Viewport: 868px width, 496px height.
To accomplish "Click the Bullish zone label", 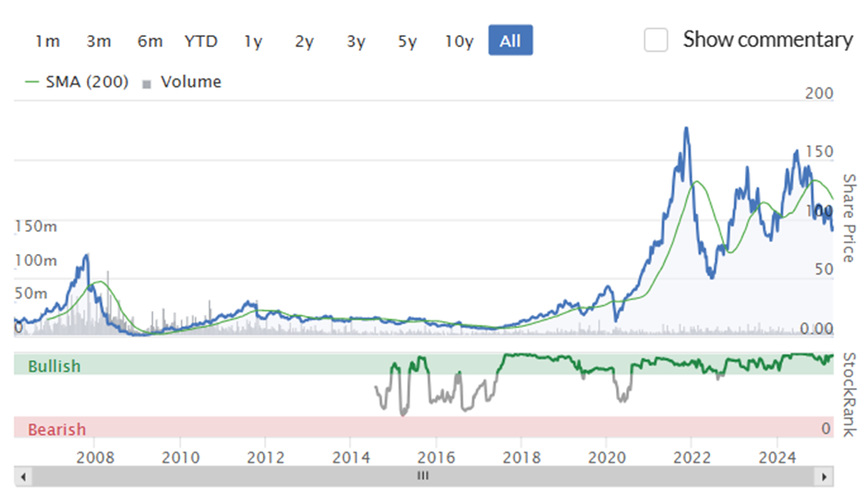I will [54, 367].
